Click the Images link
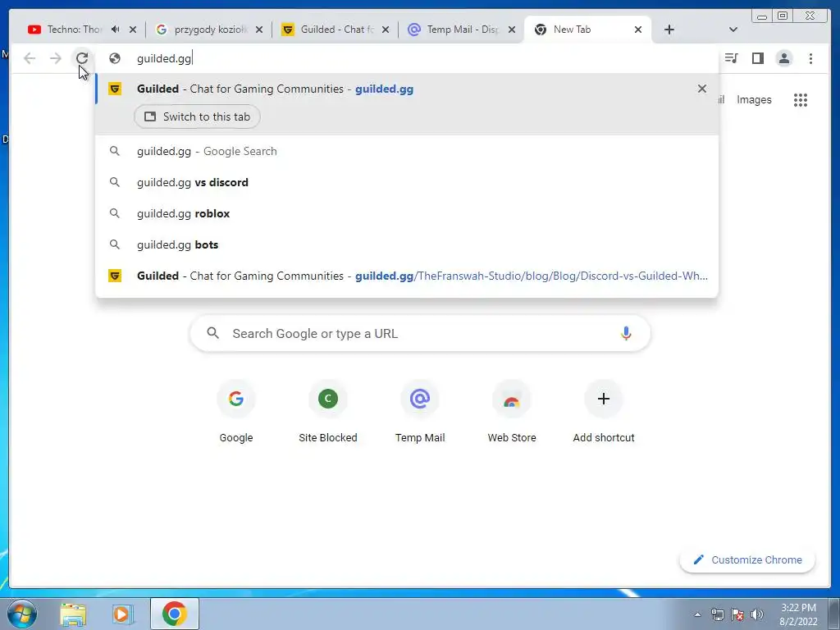 pos(754,99)
